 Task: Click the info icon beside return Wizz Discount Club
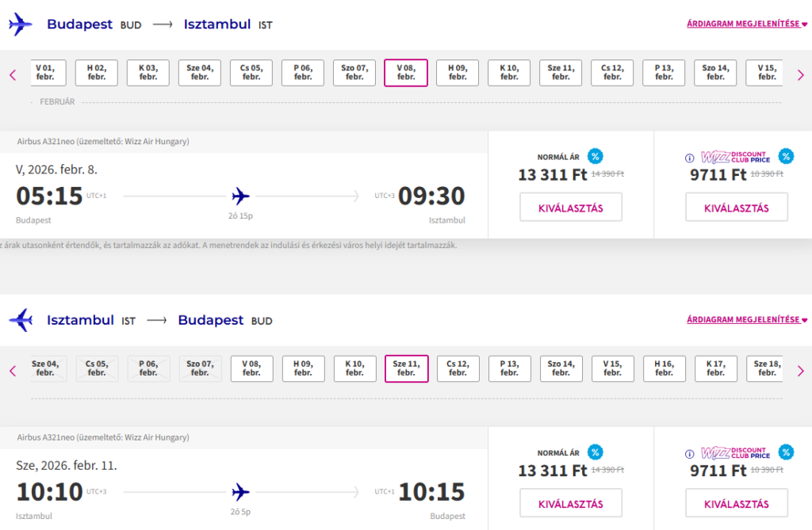[690, 453]
